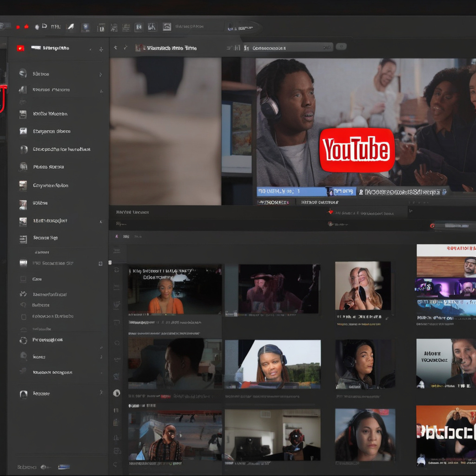The height and width of the screenshot is (476, 476).
Task: Open the thumbnail of the laughing woman beside white text
Action: pos(446,364)
